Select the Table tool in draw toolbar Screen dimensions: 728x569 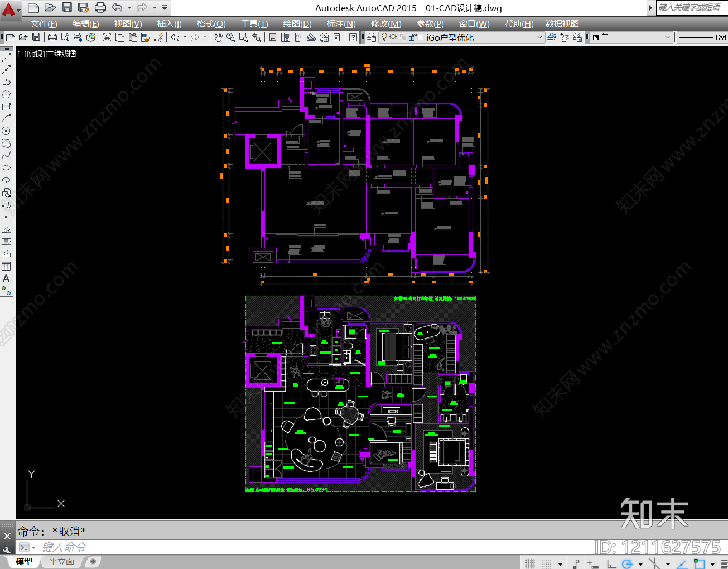click(6, 266)
